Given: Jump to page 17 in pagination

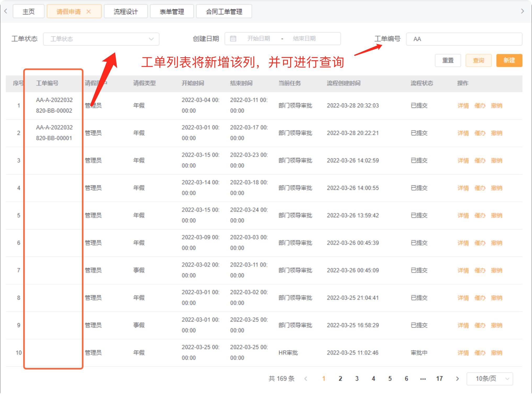Looking at the screenshot, I should [439, 379].
